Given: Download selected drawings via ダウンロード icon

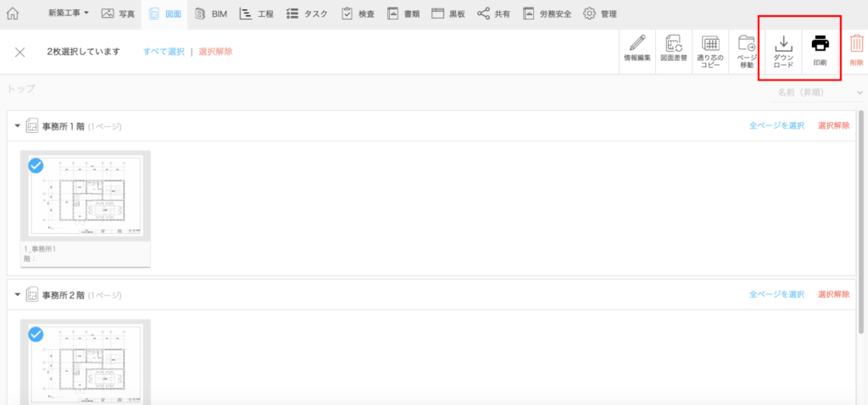Looking at the screenshot, I should 783,52.
